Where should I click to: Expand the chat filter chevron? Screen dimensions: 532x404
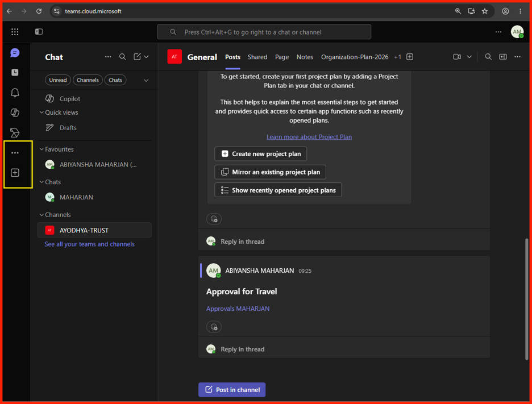coord(146,80)
